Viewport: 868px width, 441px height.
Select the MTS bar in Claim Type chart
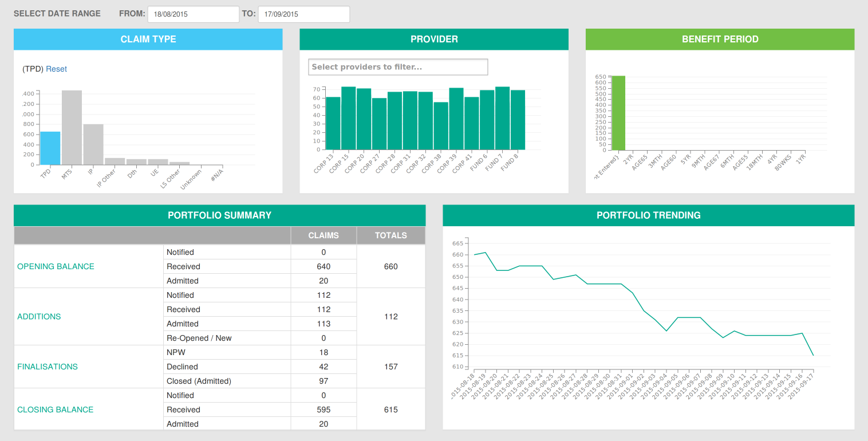click(x=72, y=128)
